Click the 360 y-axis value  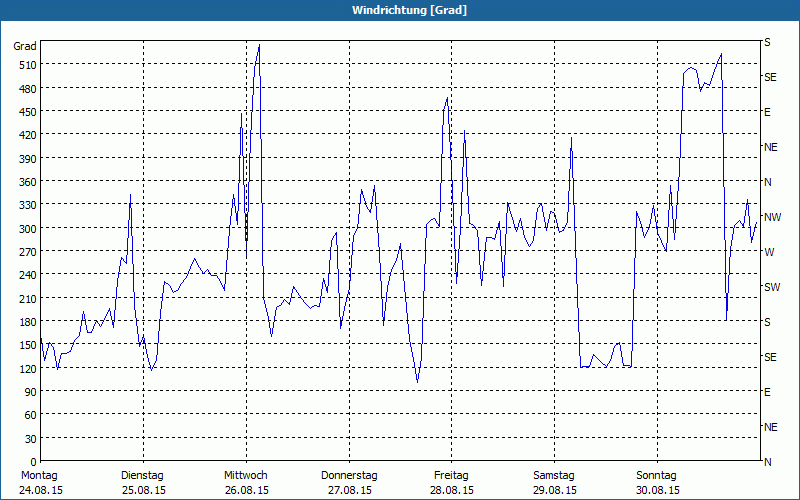click(28, 182)
